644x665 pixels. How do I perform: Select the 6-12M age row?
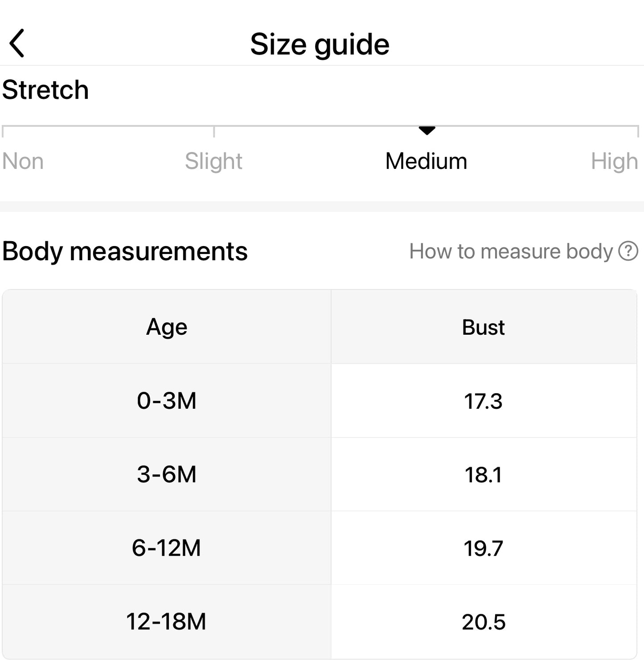tap(167, 548)
